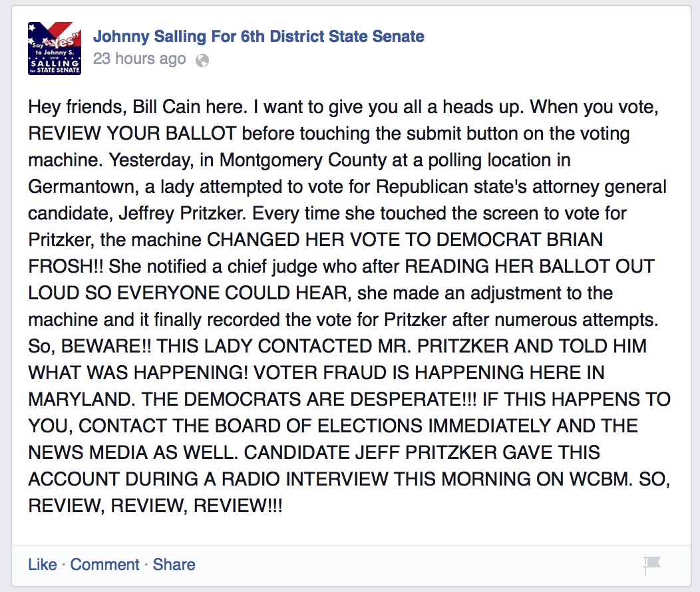
Task: Click the 'Hey friends, Bill Cain here' sentence
Action: pos(138,107)
